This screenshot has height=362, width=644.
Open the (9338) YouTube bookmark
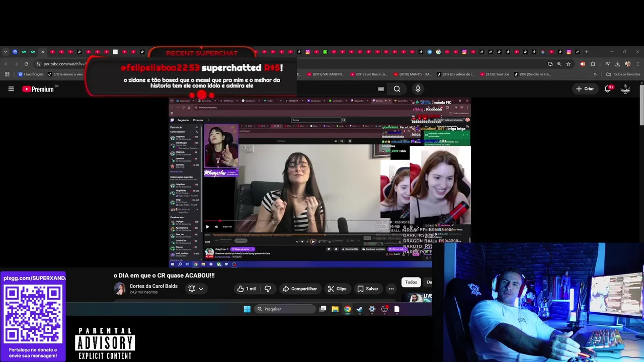pos(494,74)
